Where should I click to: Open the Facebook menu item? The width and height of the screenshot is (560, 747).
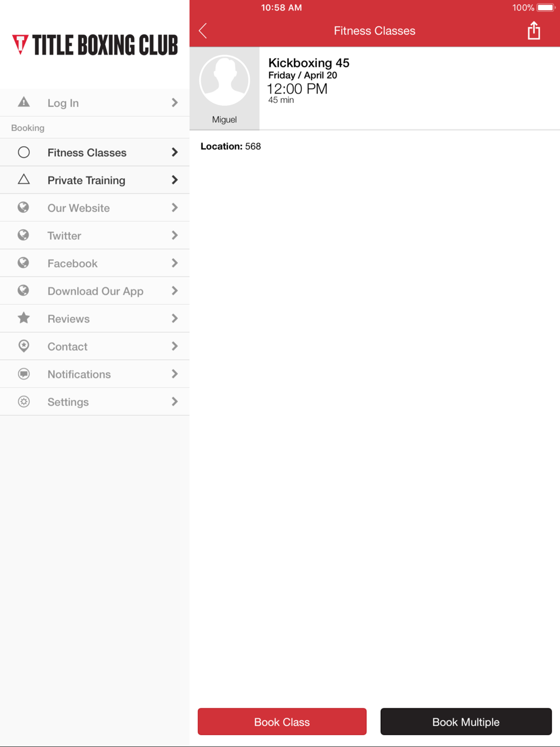coord(72,263)
